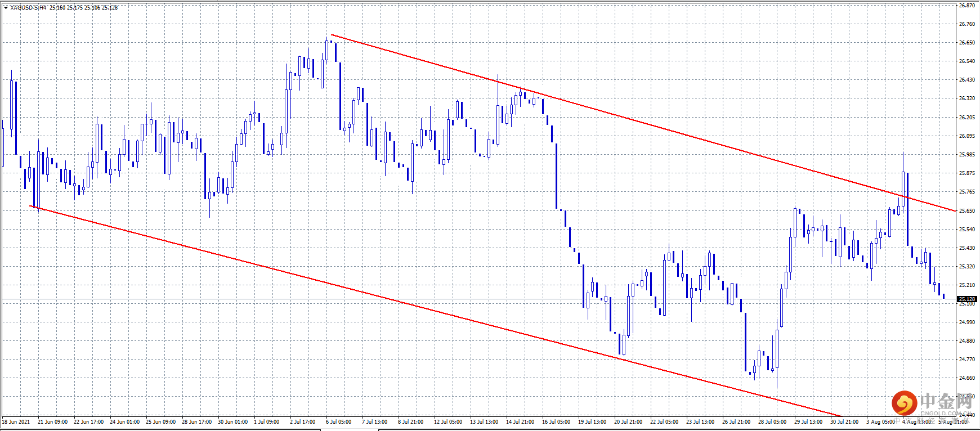This screenshot has width=980, height=431.
Task: Click the 26.095 price axis label
Action: click(967, 136)
